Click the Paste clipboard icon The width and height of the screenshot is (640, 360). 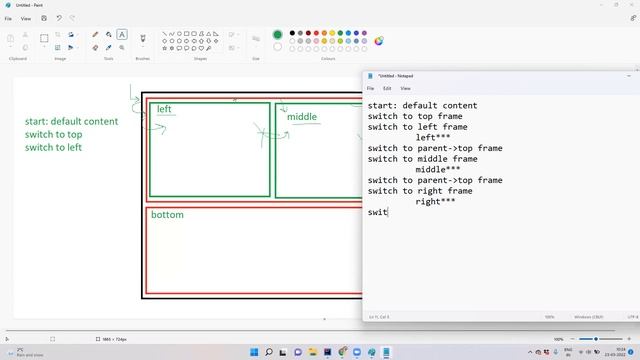(x=11, y=38)
